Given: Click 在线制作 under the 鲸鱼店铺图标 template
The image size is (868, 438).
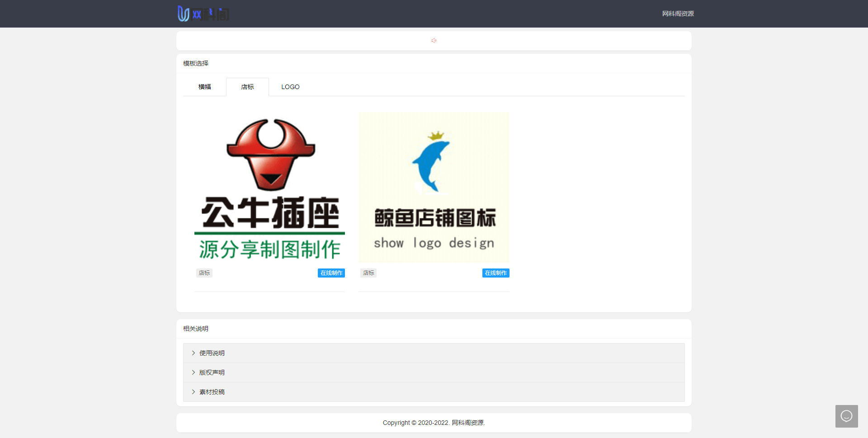Looking at the screenshot, I should point(496,273).
